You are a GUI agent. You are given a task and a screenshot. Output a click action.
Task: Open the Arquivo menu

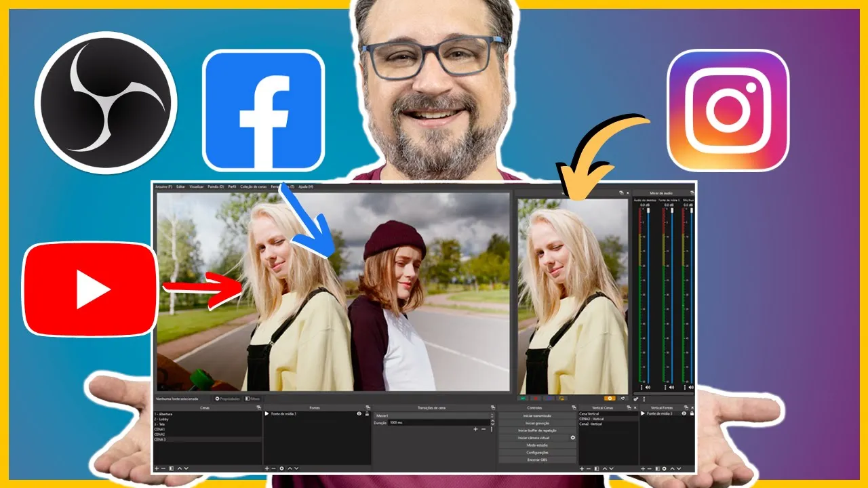tap(163, 186)
